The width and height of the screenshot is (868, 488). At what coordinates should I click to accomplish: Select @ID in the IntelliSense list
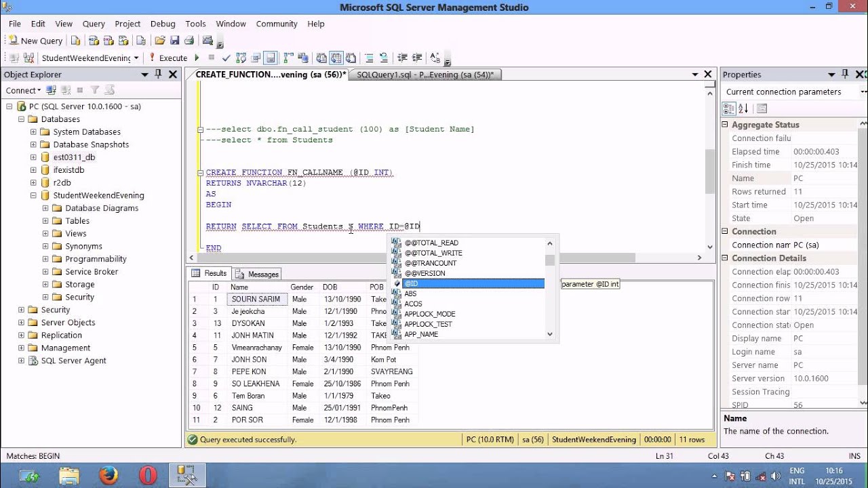(x=473, y=283)
